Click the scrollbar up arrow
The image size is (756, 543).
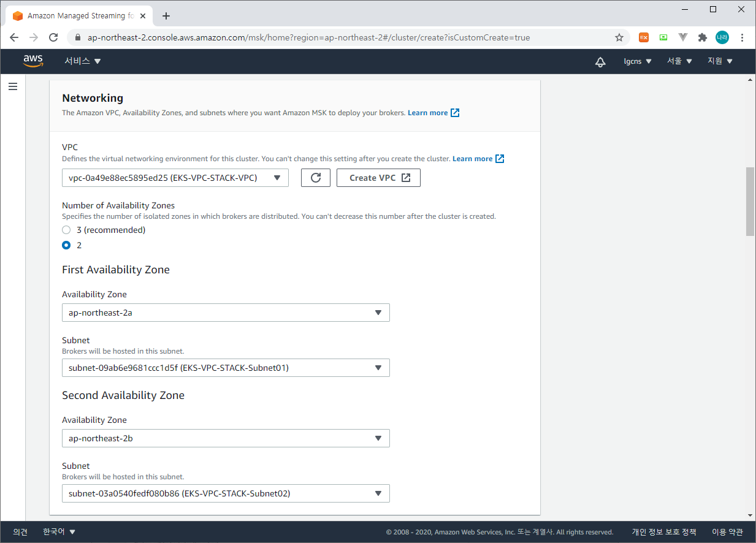(750, 80)
